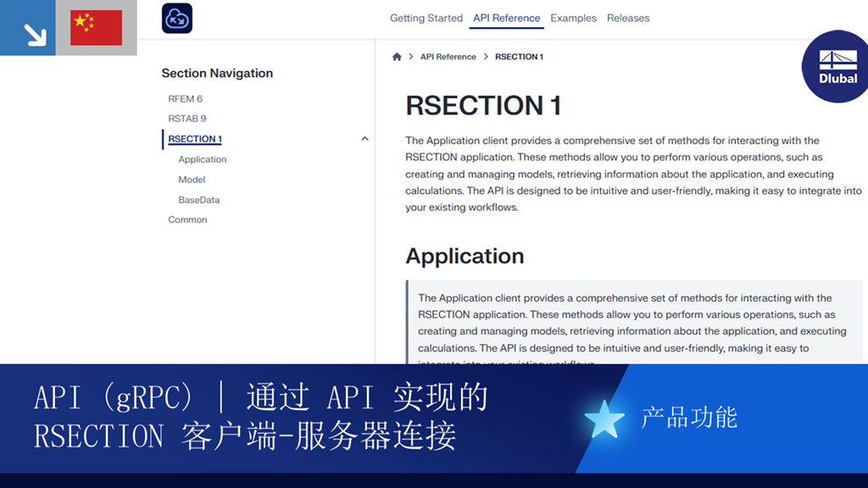Open the Model sub-item in sidebar

(192, 180)
